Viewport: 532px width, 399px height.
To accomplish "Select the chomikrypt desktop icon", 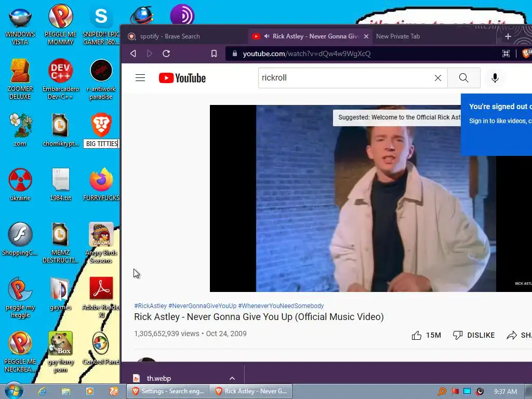I will coord(60,130).
